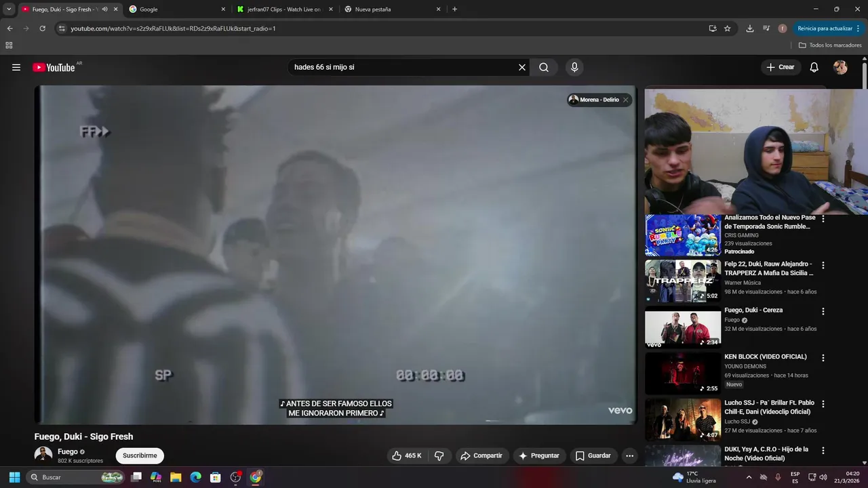Open Chrome apps grid in bookmarks bar
This screenshot has height=488, width=868.
[9, 45]
